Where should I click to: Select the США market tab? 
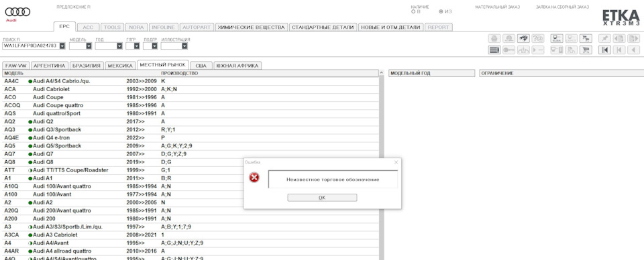[x=201, y=66]
